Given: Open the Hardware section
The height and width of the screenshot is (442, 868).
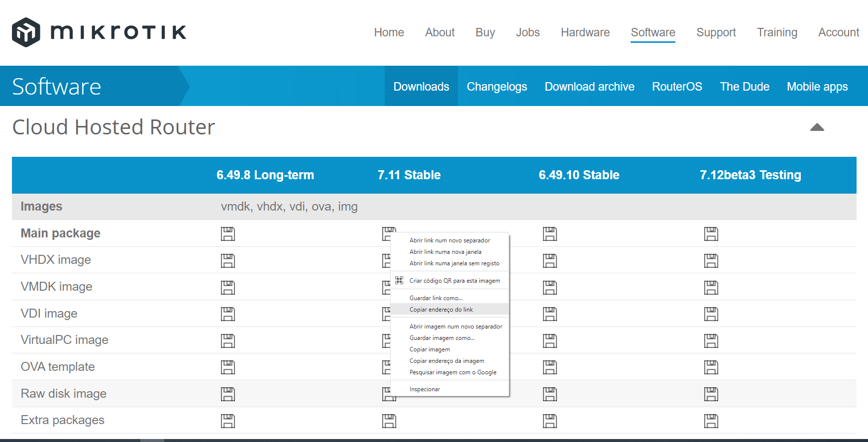Looking at the screenshot, I should pyautogui.click(x=585, y=32).
